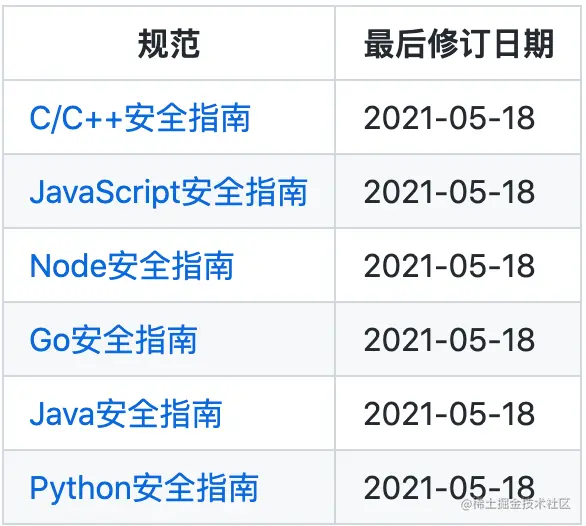Open the Python安全指南 link
The width and height of the screenshot is (586, 526).
pos(144,487)
